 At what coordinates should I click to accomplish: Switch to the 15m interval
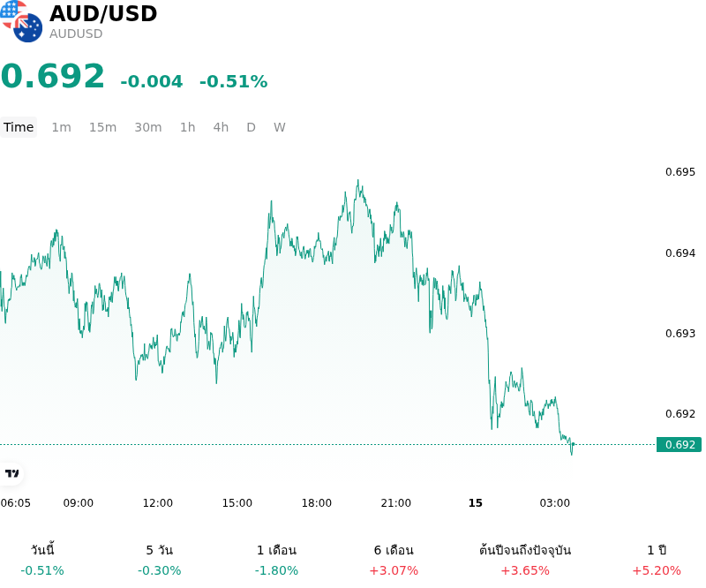(x=102, y=127)
